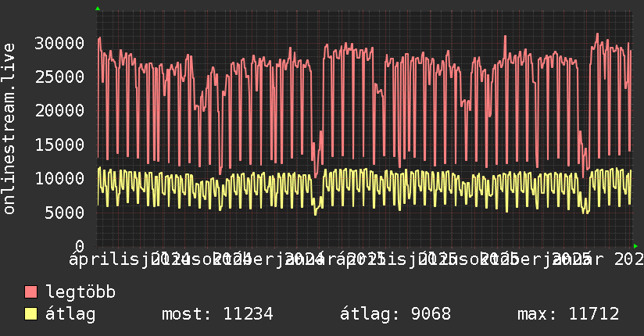Image resolution: width=644 pixels, height=336 pixels.
Task: Click the 15000 Y-axis label
Action: (x=61, y=144)
